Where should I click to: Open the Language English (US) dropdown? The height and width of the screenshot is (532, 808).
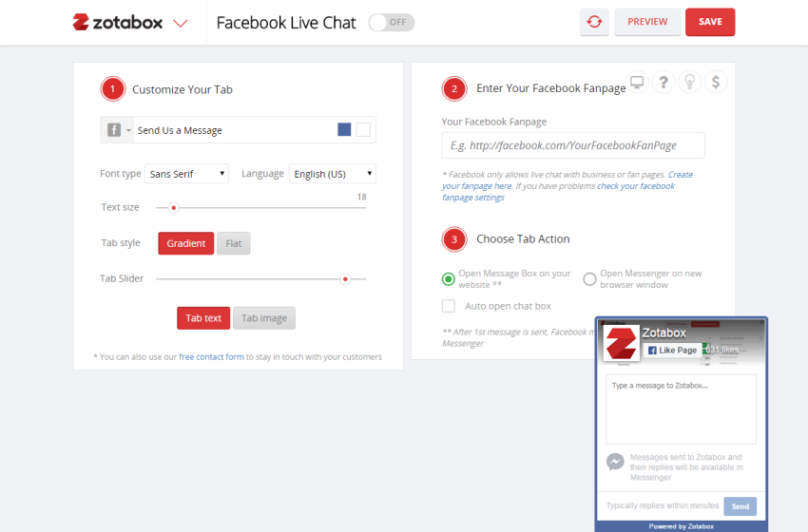[x=333, y=174]
